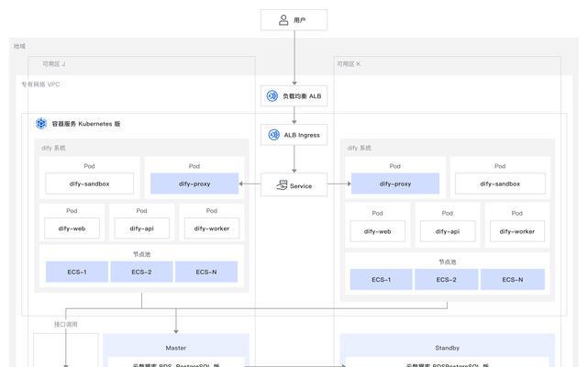Select the Standby database label

(448, 348)
